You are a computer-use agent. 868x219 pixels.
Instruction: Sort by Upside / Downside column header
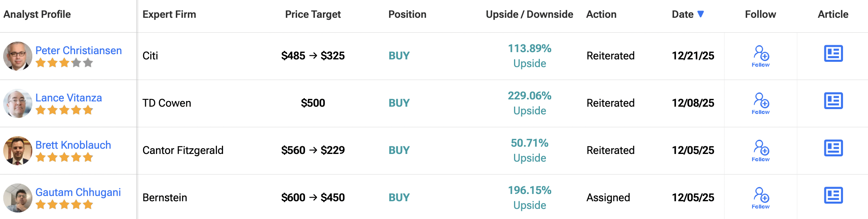[529, 15]
